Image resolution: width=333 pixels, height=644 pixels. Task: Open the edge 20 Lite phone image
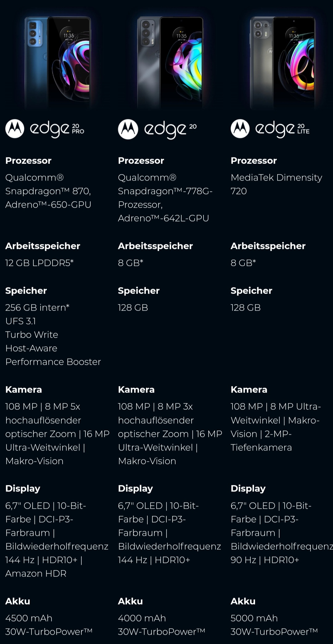tap(283, 62)
